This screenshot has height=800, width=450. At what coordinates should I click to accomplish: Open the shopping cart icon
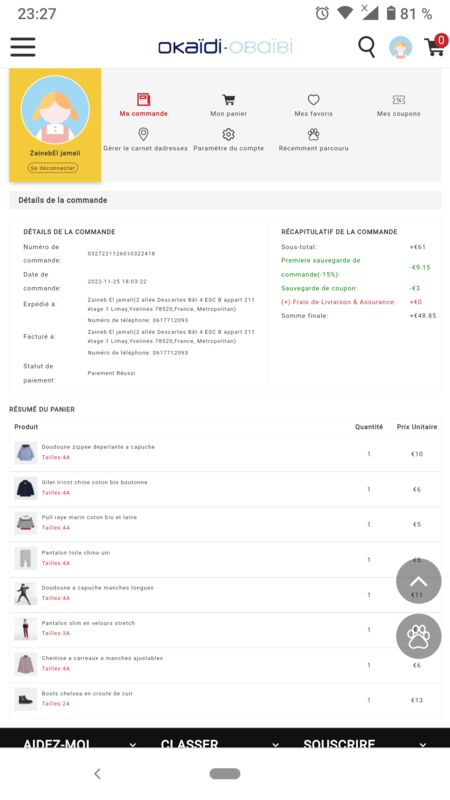pyautogui.click(x=436, y=45)
